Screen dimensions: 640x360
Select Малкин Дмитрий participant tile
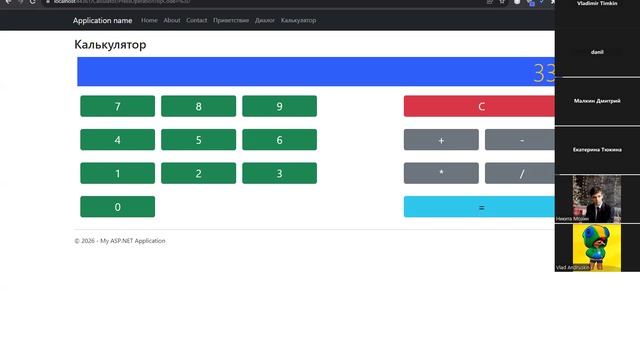coord(597,101)
